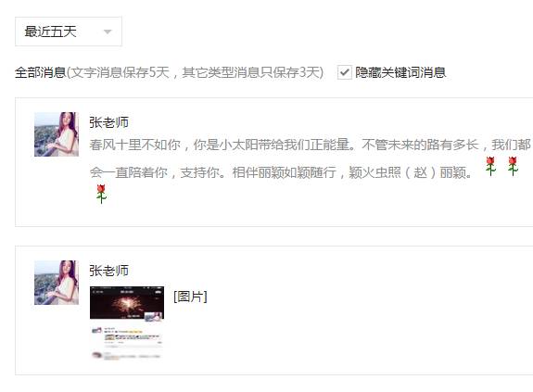Click the message line starting with 会一直陪着你
This screenshot has height=392, width=533.
281,172
